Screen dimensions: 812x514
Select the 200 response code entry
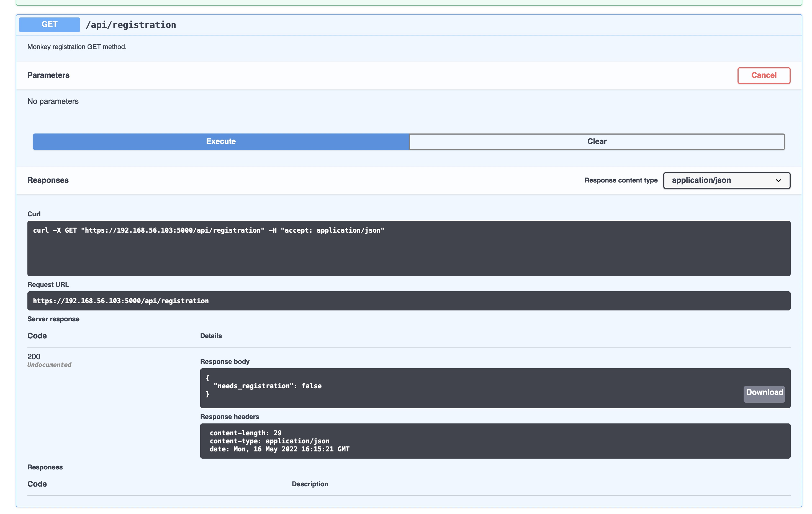[x=34, y=356]
